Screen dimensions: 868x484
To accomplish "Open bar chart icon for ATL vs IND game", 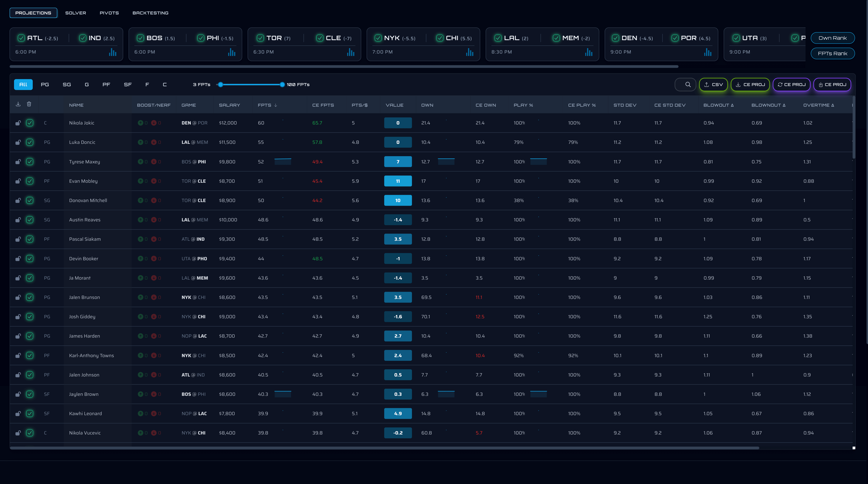I will coord(113,52).
